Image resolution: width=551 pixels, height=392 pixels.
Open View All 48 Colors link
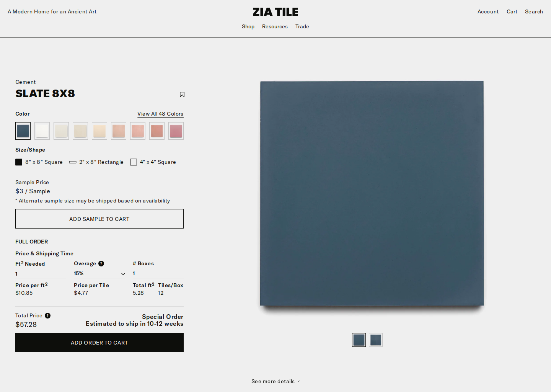(x=160, y=114)
